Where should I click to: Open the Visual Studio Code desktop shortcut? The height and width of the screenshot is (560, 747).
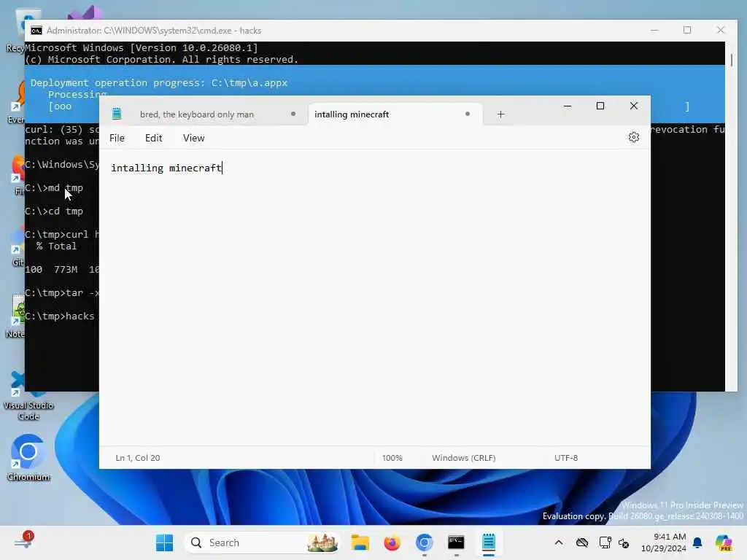click(28, 396)
